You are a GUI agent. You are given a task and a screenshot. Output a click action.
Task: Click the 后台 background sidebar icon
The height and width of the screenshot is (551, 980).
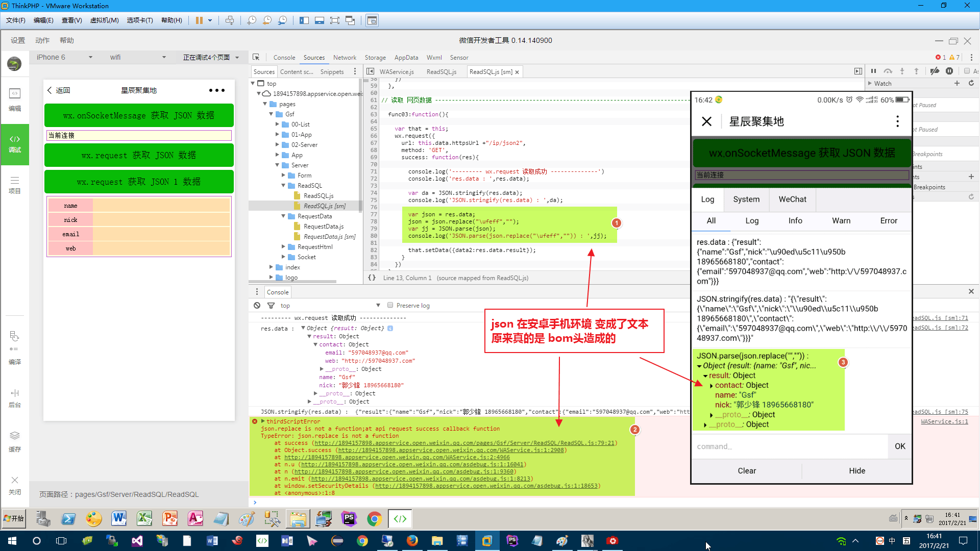15,398
